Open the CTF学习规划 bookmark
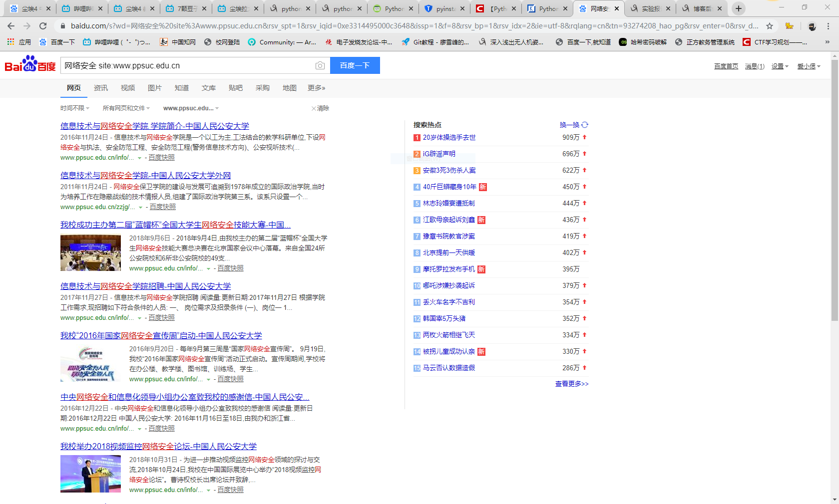This screenshot has width=839, height=504. [775, 42]
